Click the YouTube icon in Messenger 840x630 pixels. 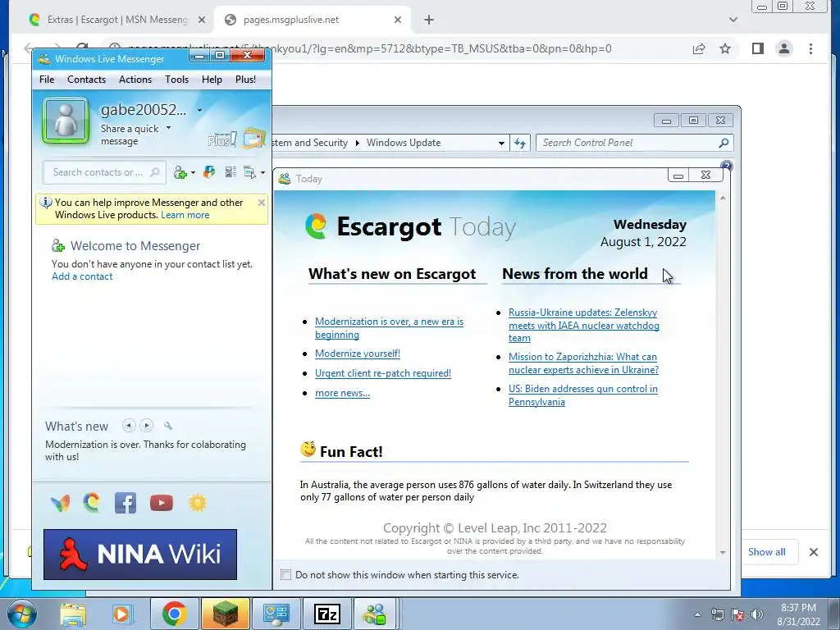162,503
